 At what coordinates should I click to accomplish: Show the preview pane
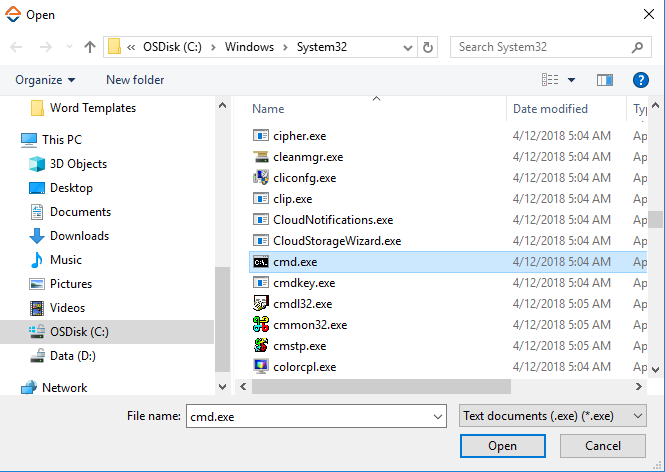(x=604, y=80)
